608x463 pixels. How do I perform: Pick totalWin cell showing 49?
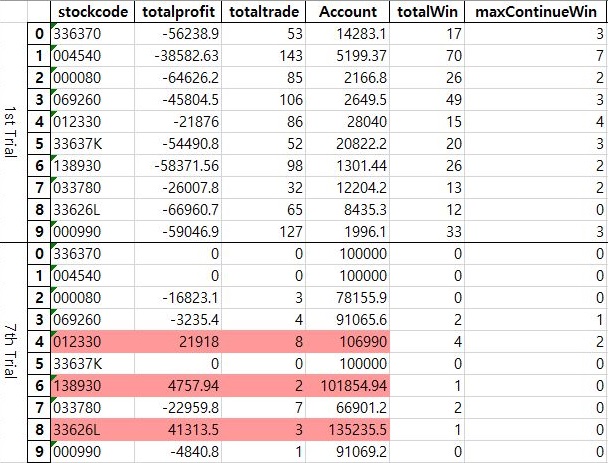(427, 100)
